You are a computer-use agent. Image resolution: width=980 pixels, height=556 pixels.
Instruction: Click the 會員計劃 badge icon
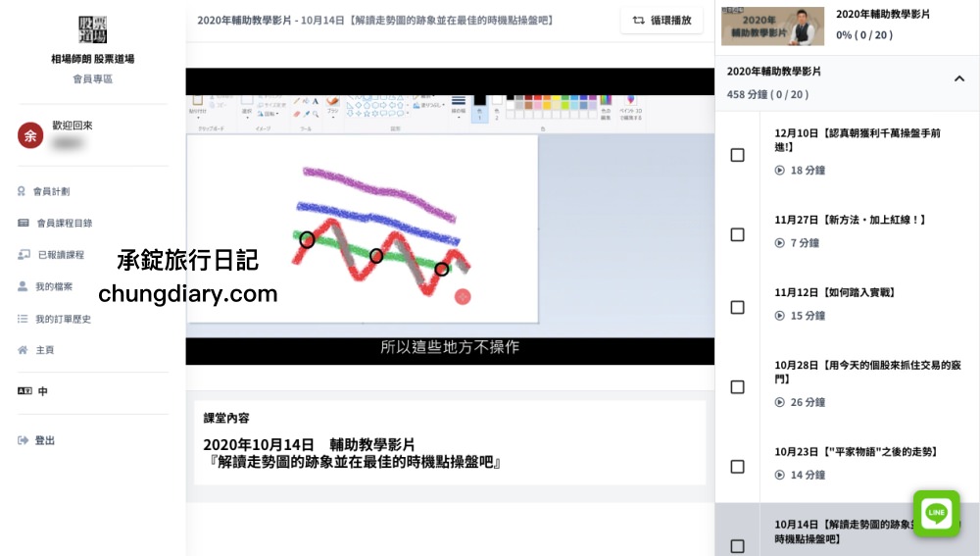[x=22, y=191]
